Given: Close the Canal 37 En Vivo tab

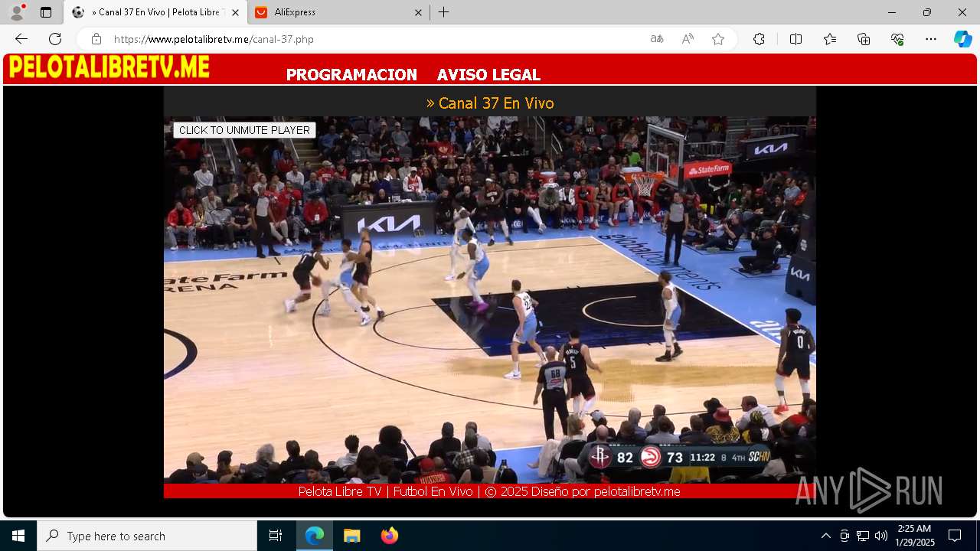Looking at the screenshot, I should click(235, 12).
